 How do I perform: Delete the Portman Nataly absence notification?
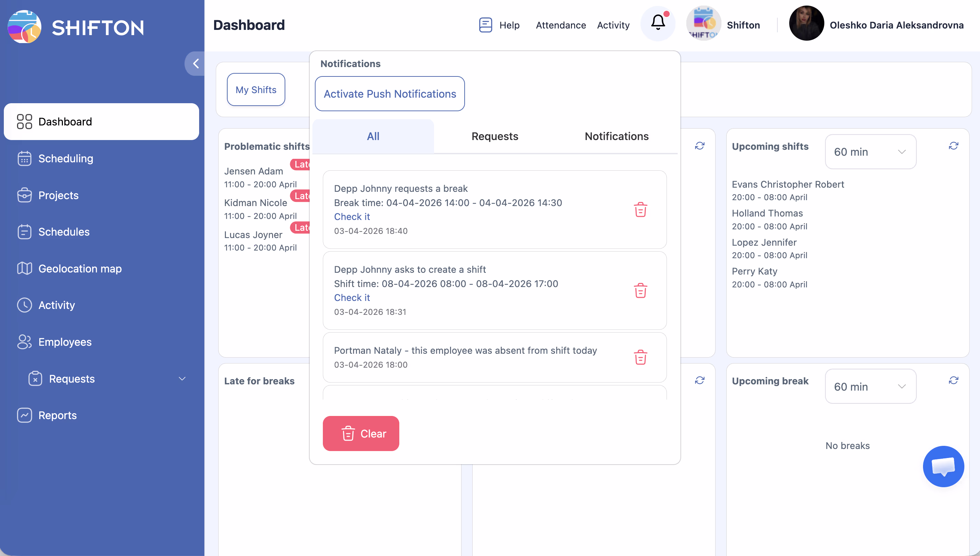click(640, 358)
